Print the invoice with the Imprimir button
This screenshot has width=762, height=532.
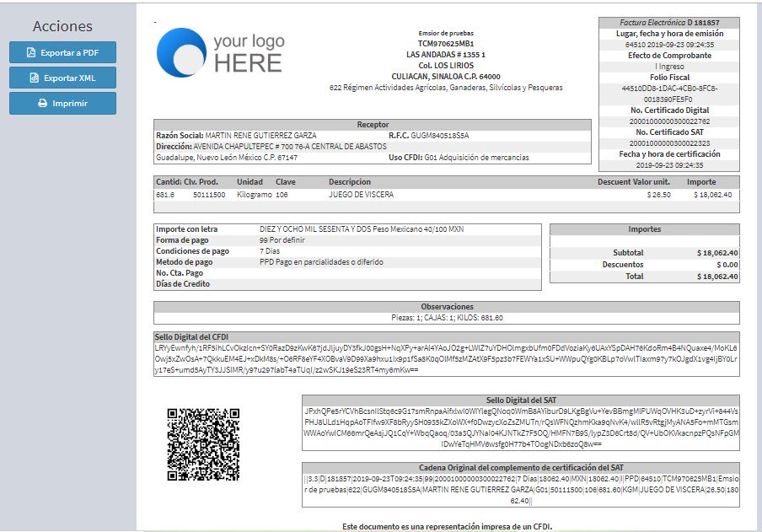(x=62, y=103)
